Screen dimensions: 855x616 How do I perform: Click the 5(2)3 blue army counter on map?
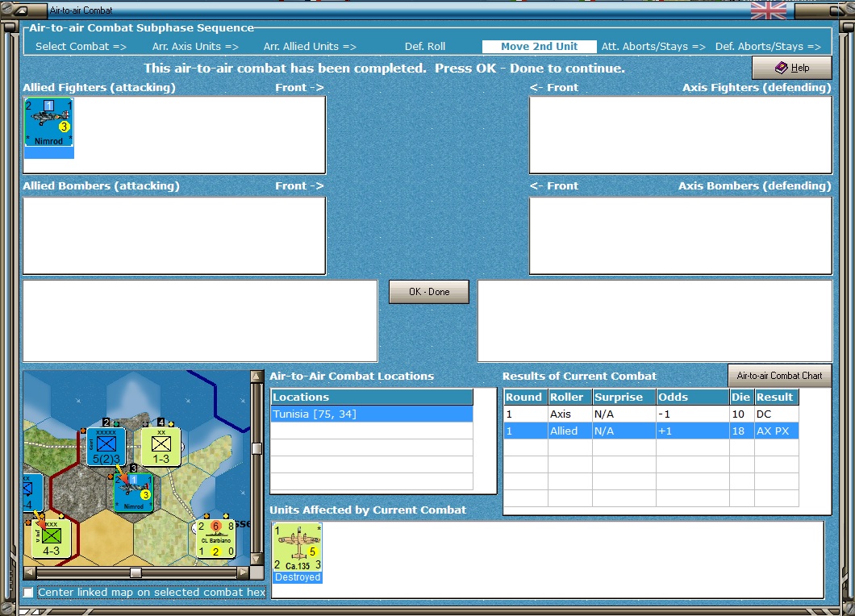click(x=106, y=447)
